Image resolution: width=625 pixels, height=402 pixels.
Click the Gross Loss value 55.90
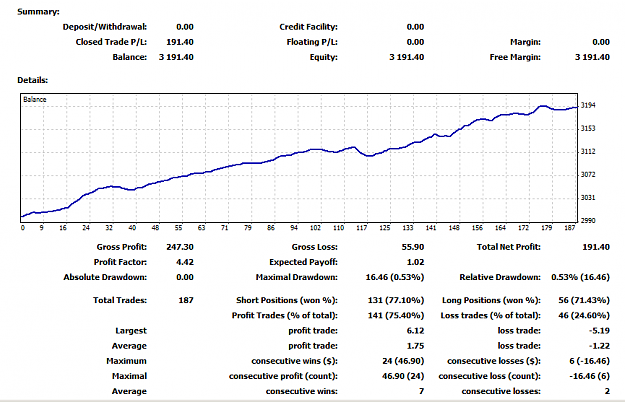point(413,247)
